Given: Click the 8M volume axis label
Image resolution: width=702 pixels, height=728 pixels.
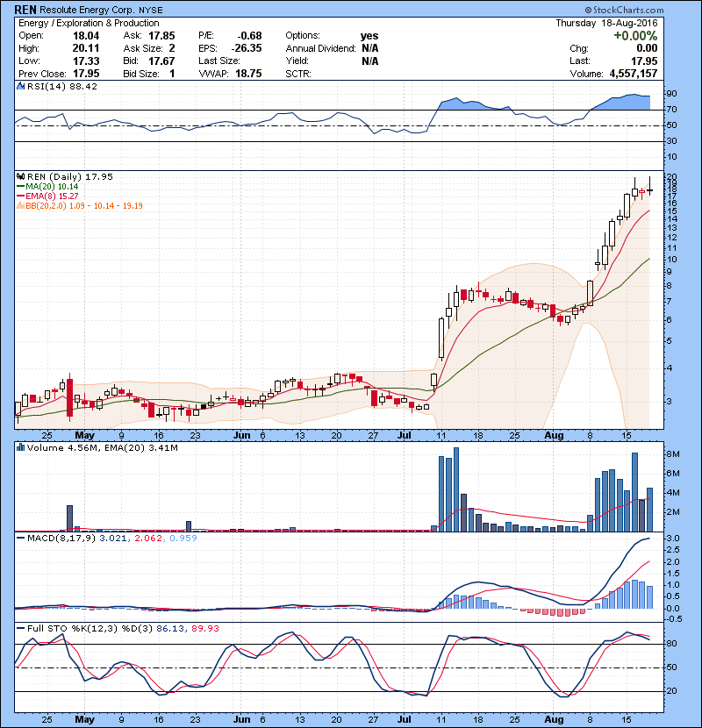Looking at the screenshot, I should (x=673, y=454).
